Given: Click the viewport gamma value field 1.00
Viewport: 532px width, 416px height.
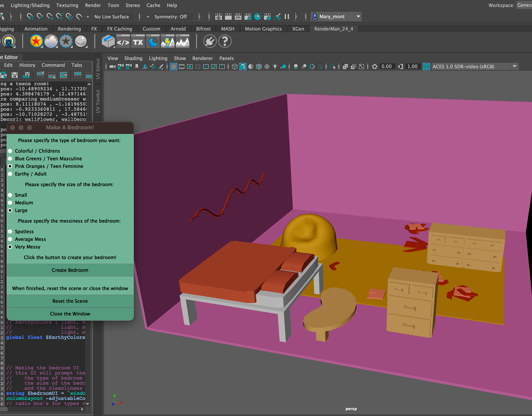Looking at the screenshot, I should pos(412,66).
